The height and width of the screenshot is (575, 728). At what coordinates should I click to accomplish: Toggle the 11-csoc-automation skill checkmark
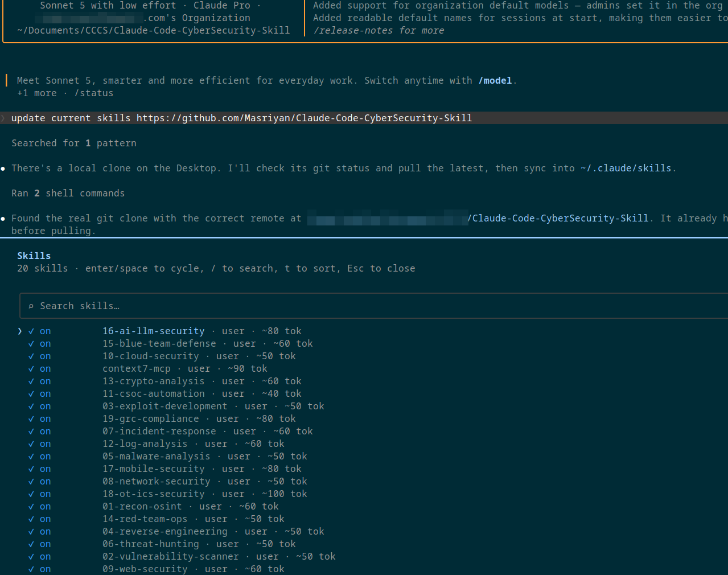coord(31,394)
